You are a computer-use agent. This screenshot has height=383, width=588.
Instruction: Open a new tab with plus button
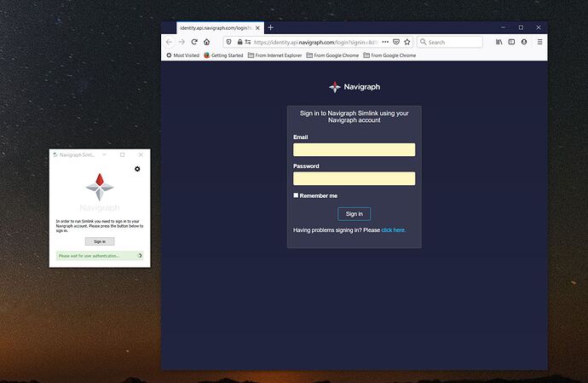click(x=270, y=27)
